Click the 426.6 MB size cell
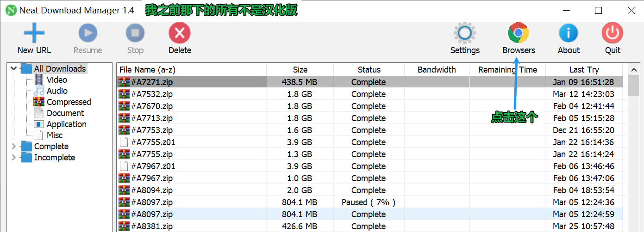The image size is (644, 232). [300, 226]
